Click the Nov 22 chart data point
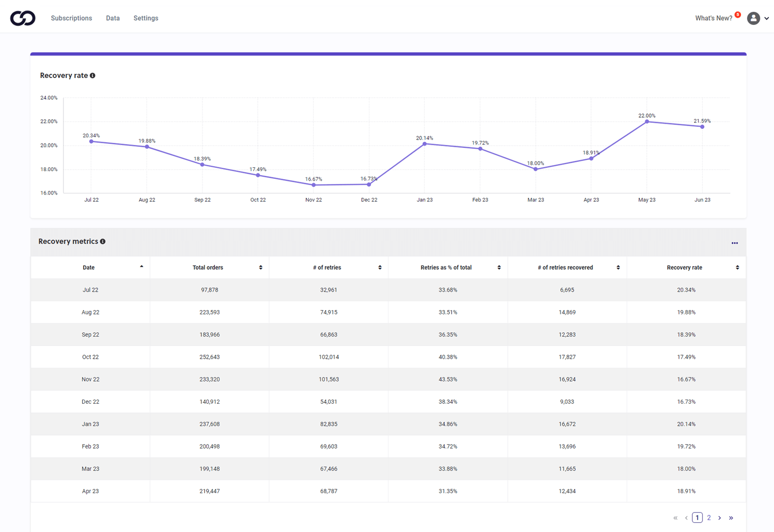 click(x=313, y=185)
